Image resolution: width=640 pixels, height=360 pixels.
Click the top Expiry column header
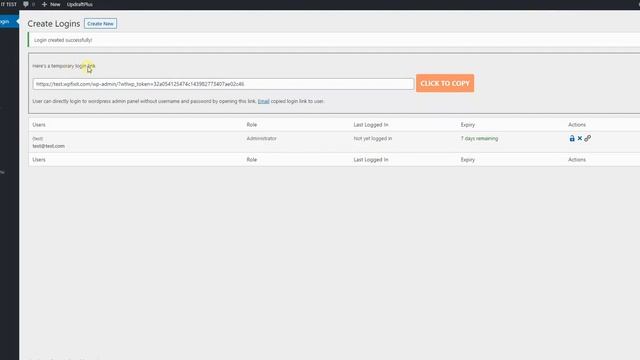tap(468, 124)
